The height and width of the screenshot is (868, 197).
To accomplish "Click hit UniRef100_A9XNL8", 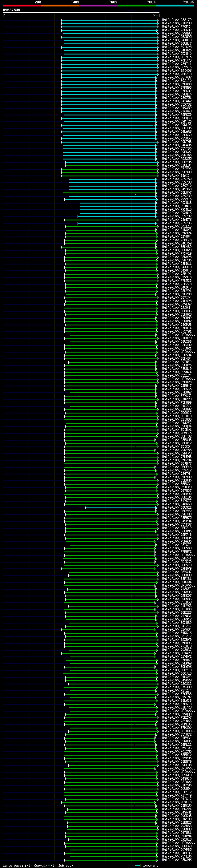I will (x=177, y=203).
